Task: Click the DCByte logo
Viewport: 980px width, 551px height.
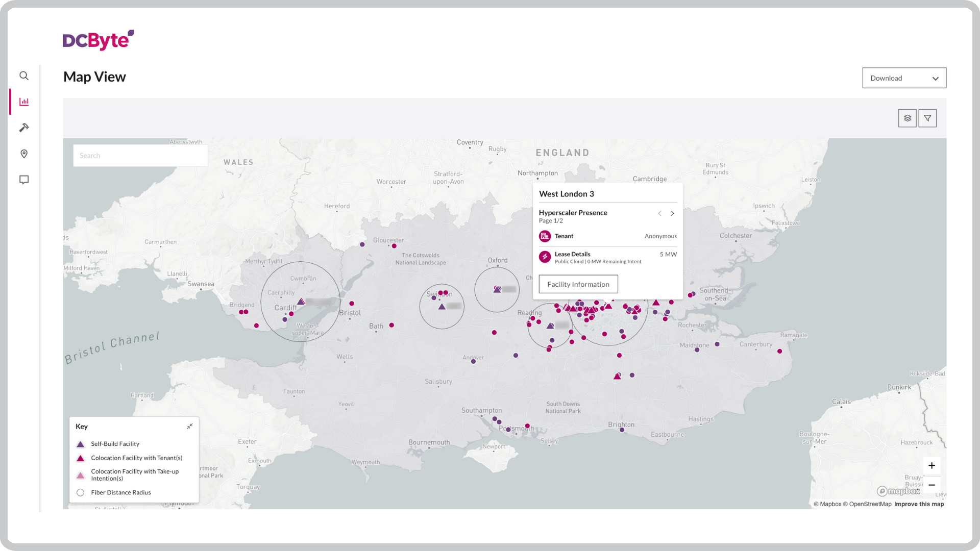Action: coord(97,40)
